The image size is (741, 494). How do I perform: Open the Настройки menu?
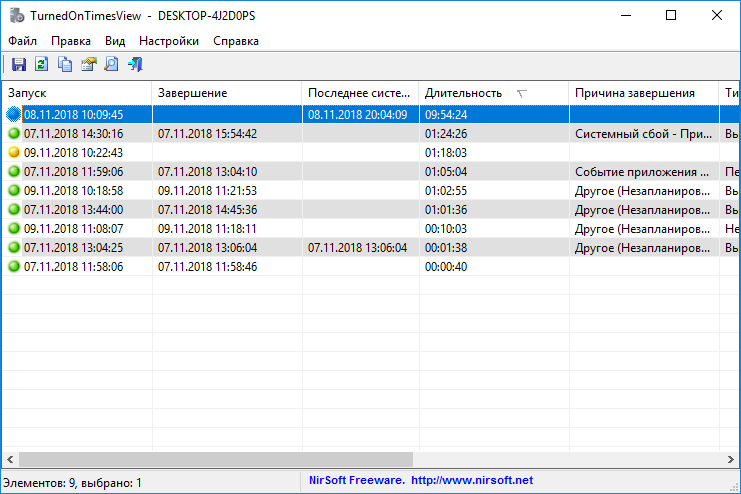point(169,41)
